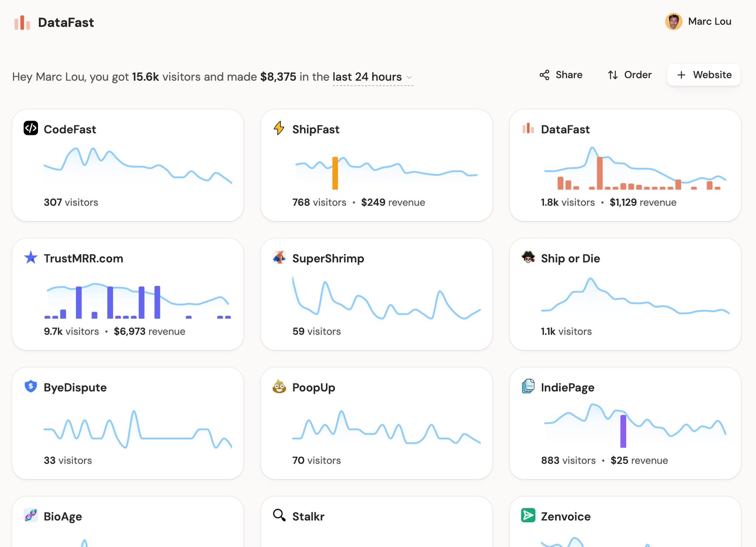This screenshot has width=756, height=547.
Task: Open Marc Lou's profile avatar
Action: click(674, 22)
